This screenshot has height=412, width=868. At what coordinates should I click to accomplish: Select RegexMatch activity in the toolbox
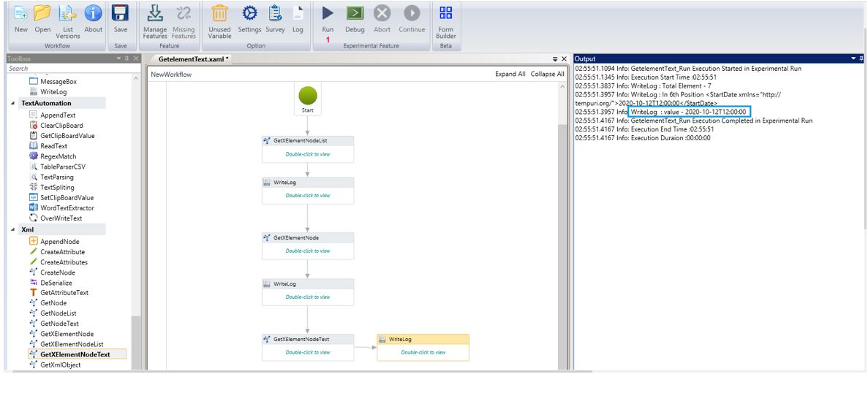click(x=58, y=156)
